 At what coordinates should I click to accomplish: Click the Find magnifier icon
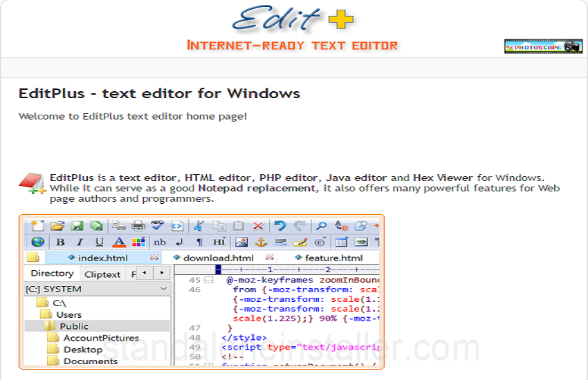tap(322, 226)
